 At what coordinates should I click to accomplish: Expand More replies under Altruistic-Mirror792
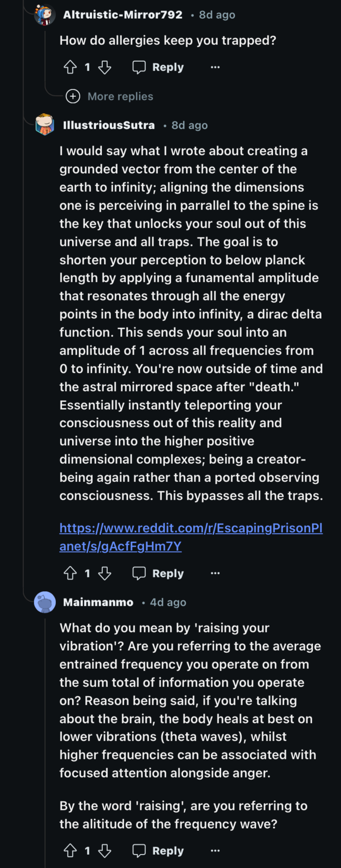click(x=110, y=96)
